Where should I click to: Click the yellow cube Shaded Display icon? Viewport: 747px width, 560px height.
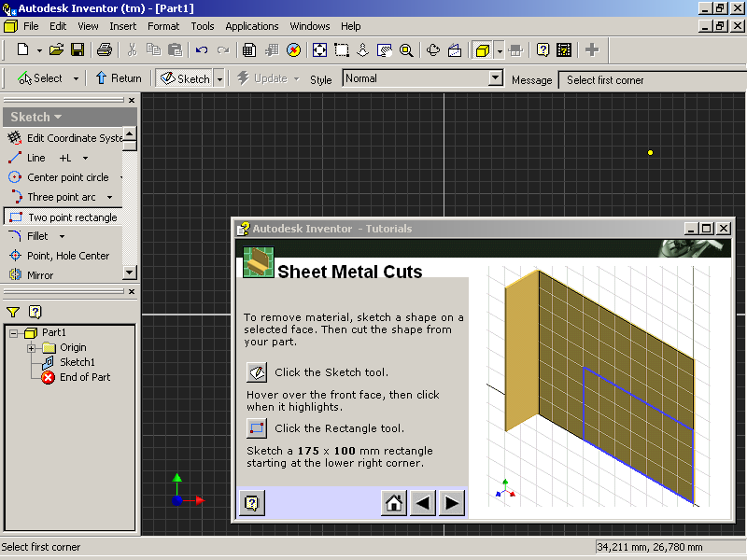tap(483, 50)
